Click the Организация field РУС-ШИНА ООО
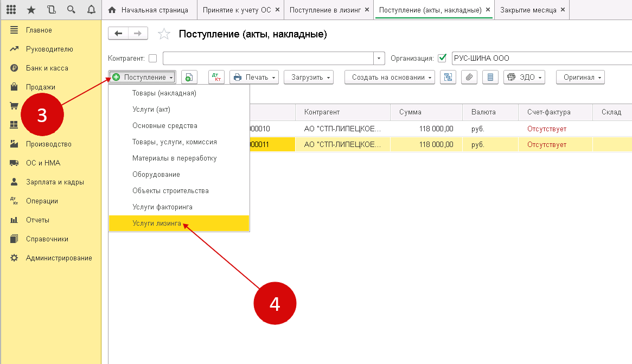The width and height of the screenshot is (632, 364). [542, 59]
